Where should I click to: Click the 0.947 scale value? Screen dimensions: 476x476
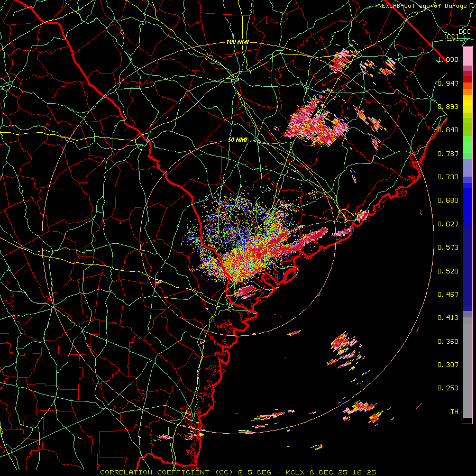pos(448,83)
